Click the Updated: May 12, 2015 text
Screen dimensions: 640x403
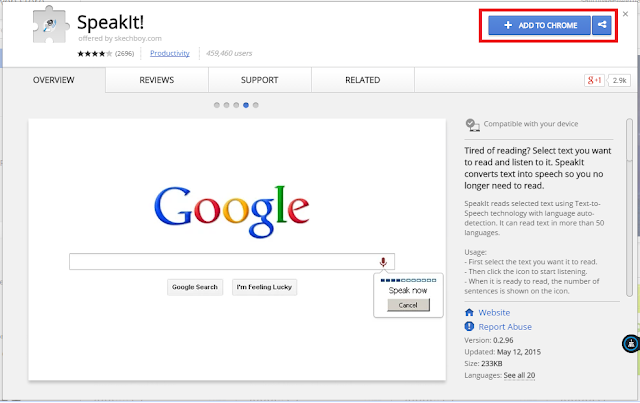click(502, 352)
